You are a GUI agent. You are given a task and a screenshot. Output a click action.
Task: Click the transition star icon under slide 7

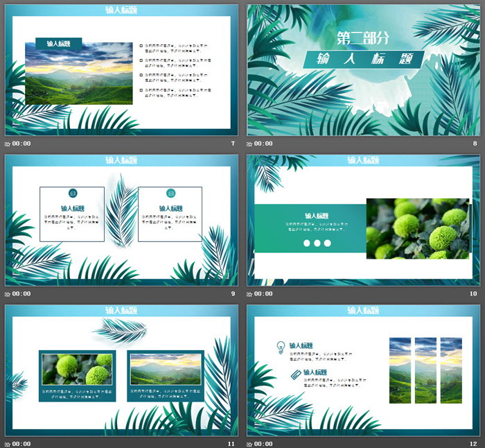pyautogui.click(x=8, y=144)
